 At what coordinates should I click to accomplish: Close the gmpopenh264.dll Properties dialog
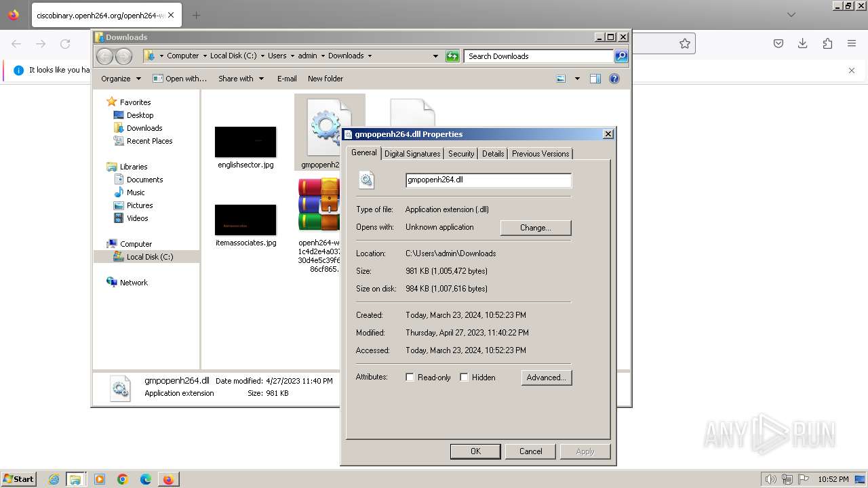click(x=608, y=134)
